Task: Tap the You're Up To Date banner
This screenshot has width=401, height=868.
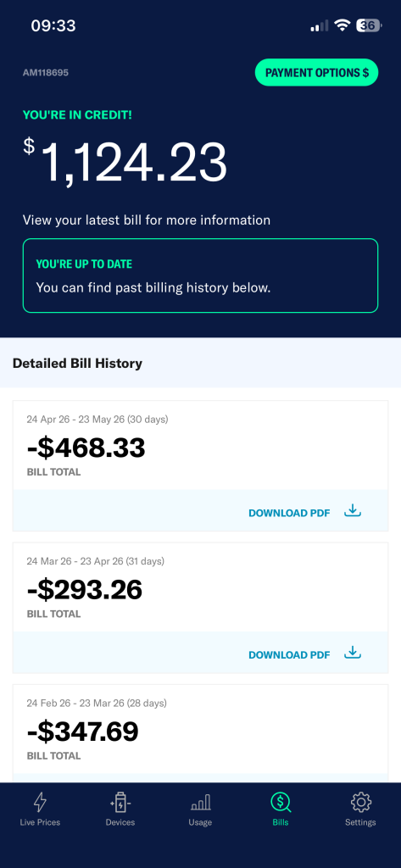Action: pos(200,275)
